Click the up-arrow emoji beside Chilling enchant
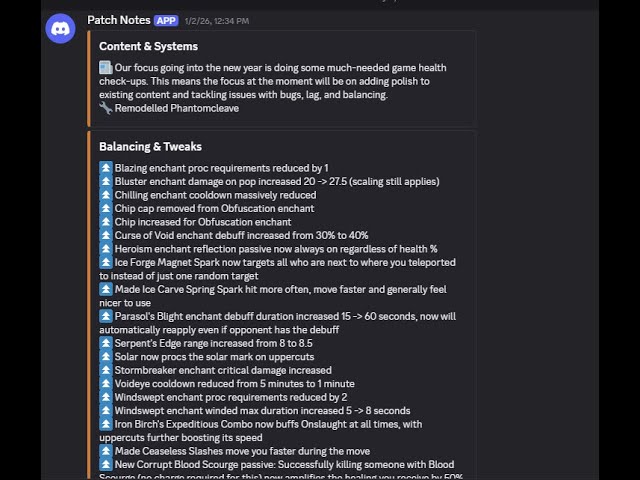 (106, 195)
